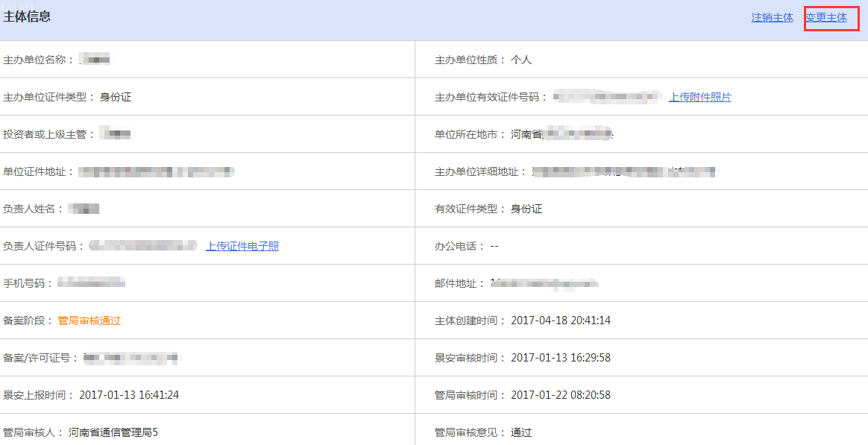Select the 主体创建时间 value 2017-04-18 20:41:14
This screenshot has height=445, width=868.
561,321
